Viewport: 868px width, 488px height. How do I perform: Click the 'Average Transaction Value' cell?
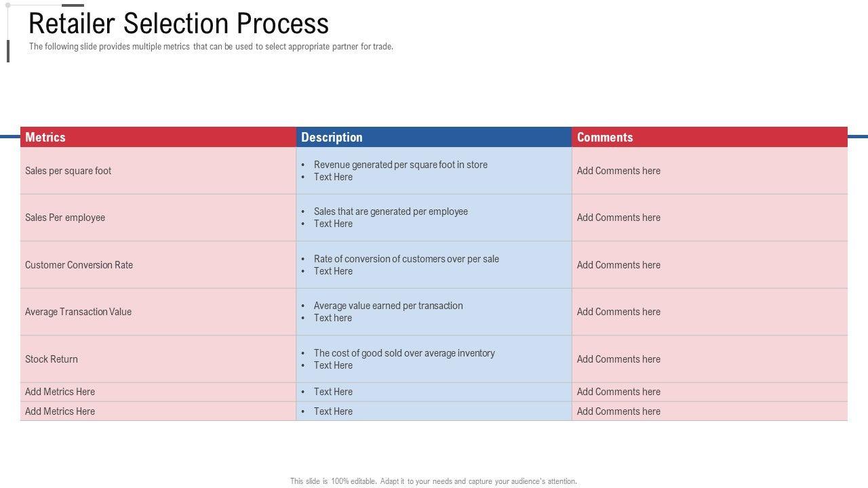[79, 312]
